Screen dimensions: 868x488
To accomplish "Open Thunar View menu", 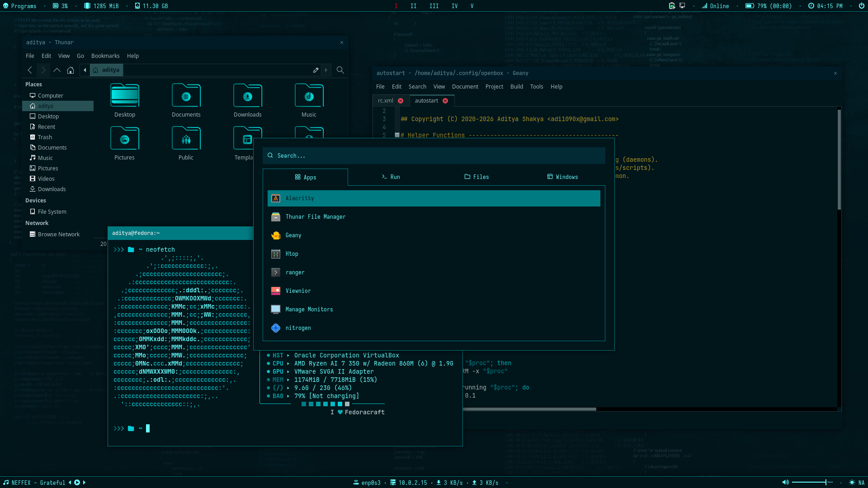I will click(x=64, y=56).
